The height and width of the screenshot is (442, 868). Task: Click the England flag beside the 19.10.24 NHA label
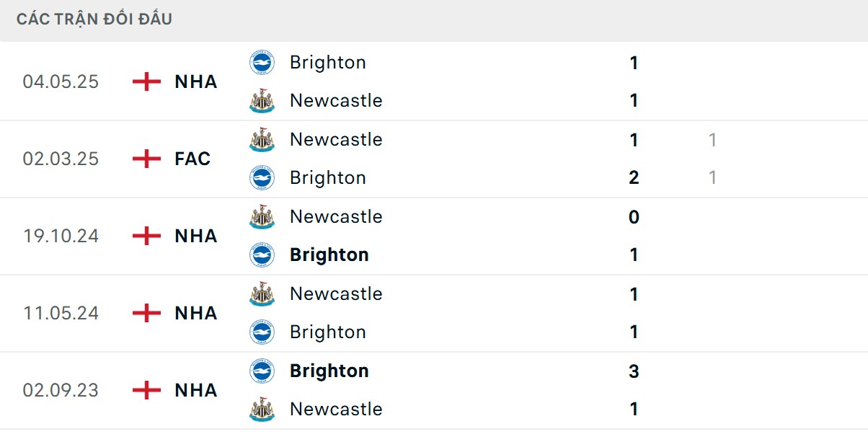click(146, 236)
